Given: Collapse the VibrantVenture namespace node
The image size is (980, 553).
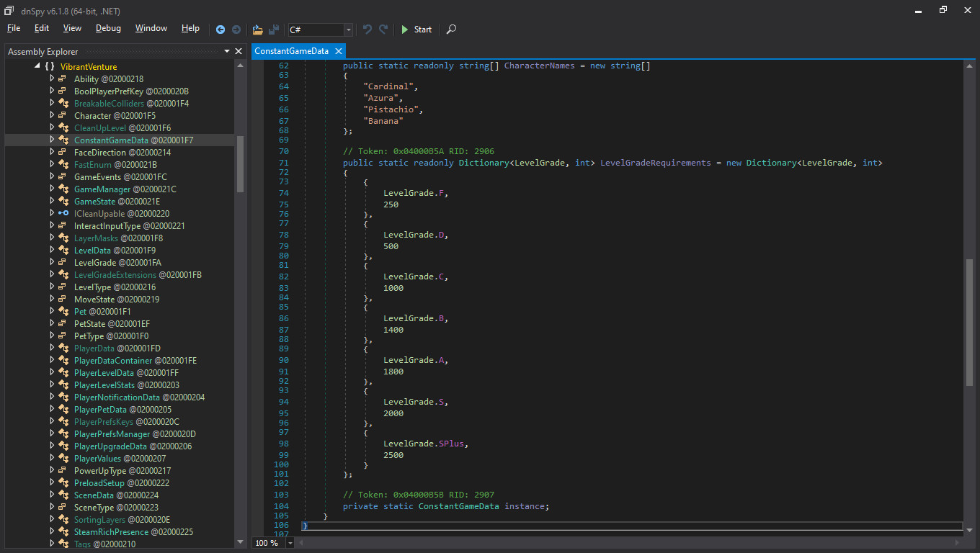Looking at the screenshot, I should [37, 66].
